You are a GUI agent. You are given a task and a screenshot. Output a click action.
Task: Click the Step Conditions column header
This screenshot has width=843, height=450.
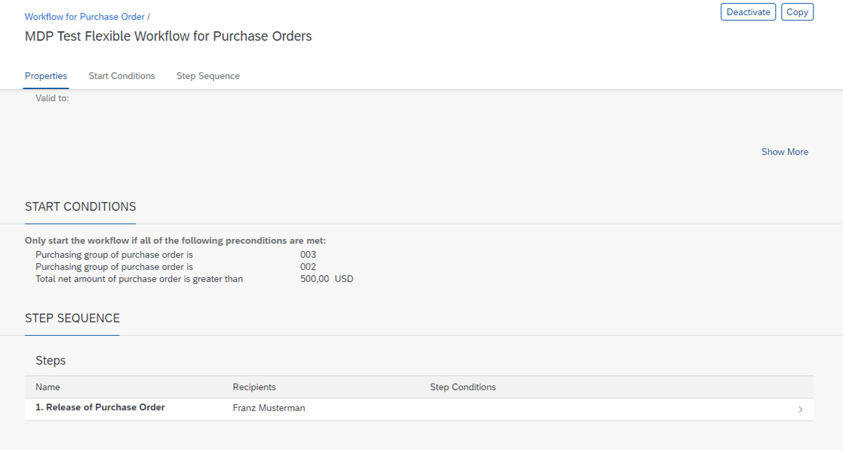pyautogui.click(x=462, y=387)
